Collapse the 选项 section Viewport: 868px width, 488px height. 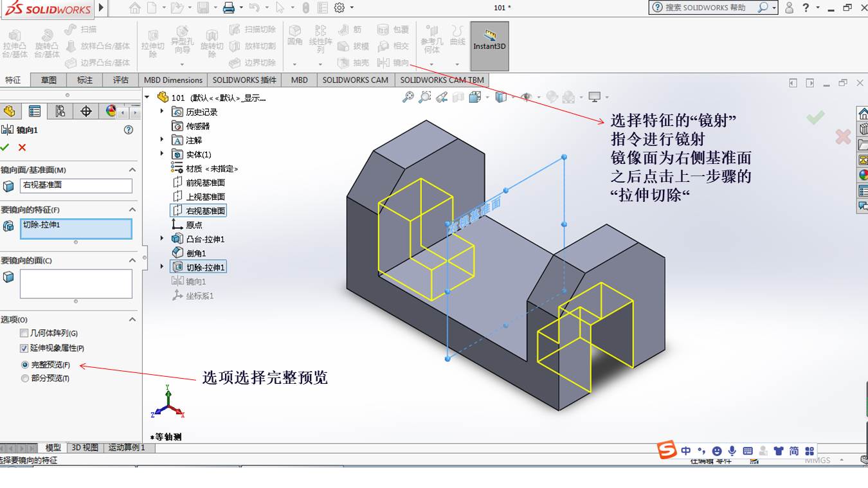132,320
